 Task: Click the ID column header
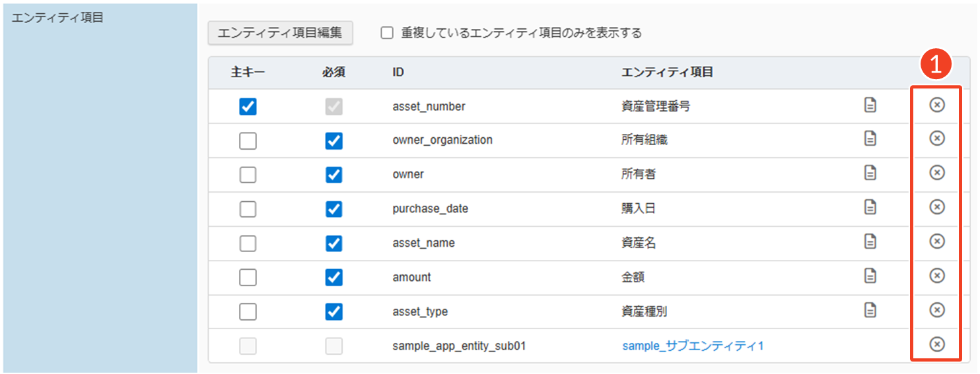(x=398, y=73)
